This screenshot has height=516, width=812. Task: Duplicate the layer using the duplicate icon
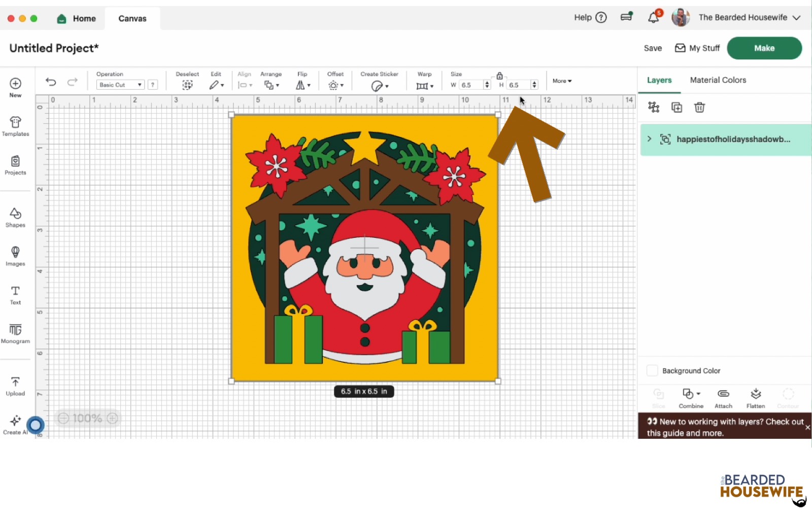pos(677,107)
